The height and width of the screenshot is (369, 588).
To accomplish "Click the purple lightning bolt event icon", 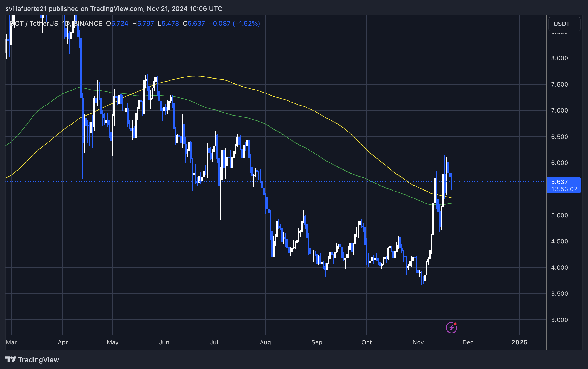I will click(x=452, y=328).
